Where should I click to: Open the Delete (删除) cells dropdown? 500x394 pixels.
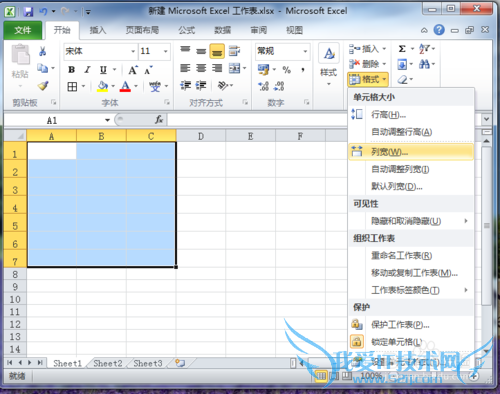point(367,64)
